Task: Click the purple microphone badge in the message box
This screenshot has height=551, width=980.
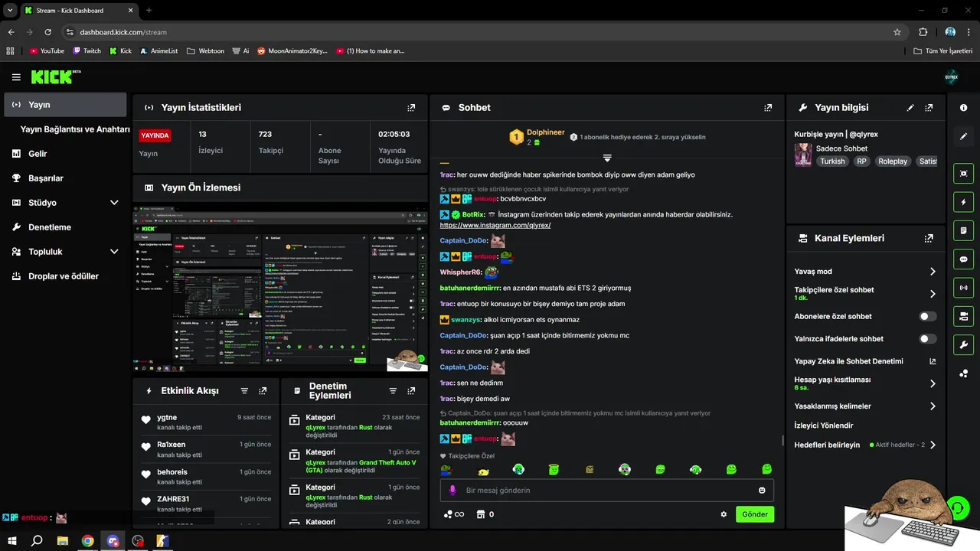Action: pyautogui.click(x=452, y=491)
